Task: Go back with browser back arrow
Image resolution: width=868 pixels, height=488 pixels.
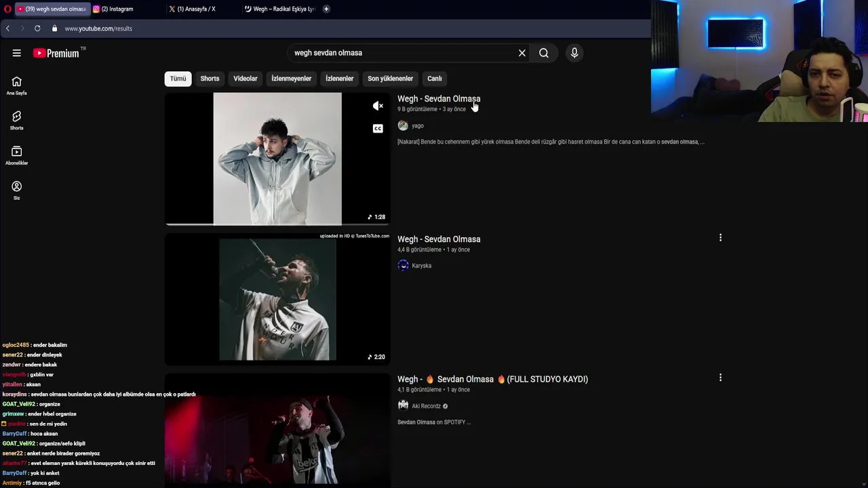Action: tap(7, 28)
